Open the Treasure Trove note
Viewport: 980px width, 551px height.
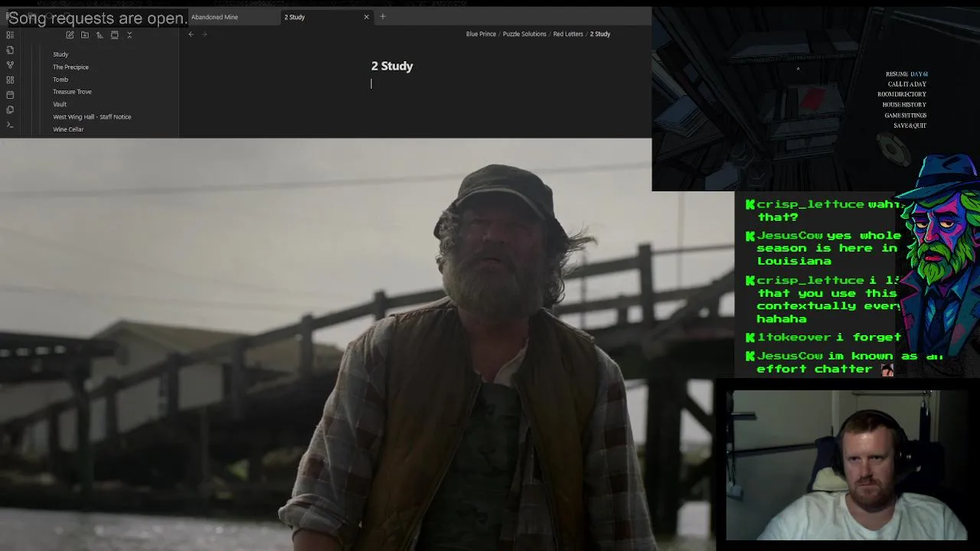pos(72,92)
